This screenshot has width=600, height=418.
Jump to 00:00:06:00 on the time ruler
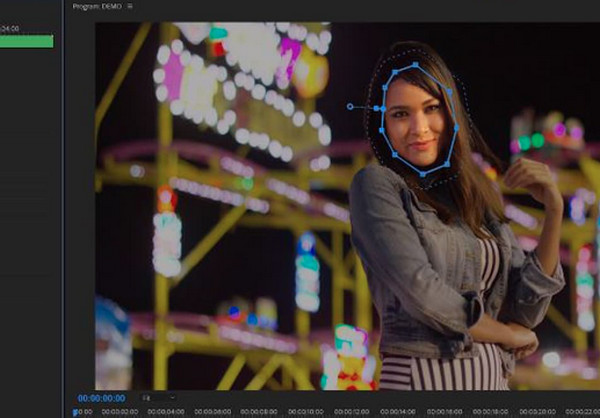tap(212, 412)
